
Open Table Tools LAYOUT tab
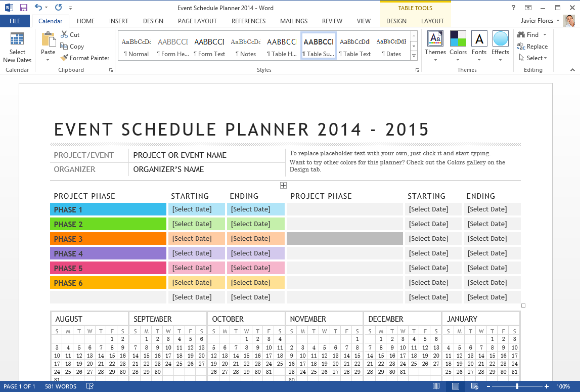(432, 21)
